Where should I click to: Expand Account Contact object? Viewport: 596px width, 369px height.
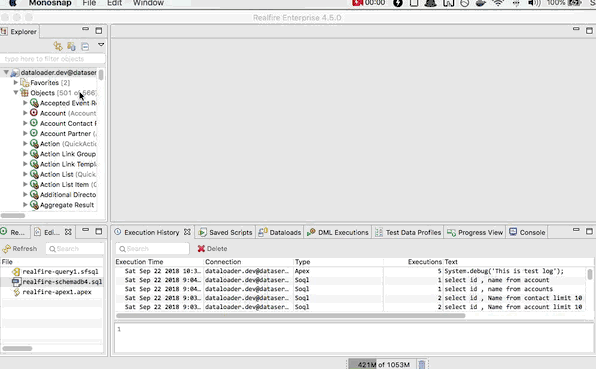pos(25,123)
